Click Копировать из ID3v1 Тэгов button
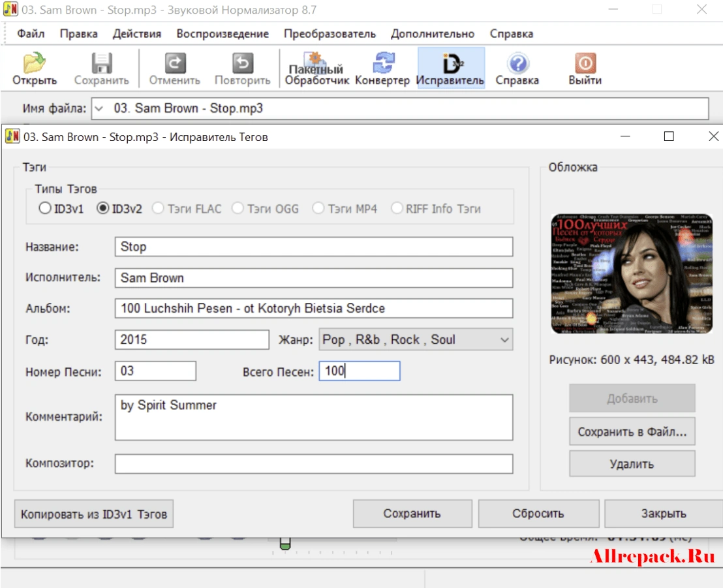Image resolution: width=723 pixels, height=588 pixels. [94, 514]
